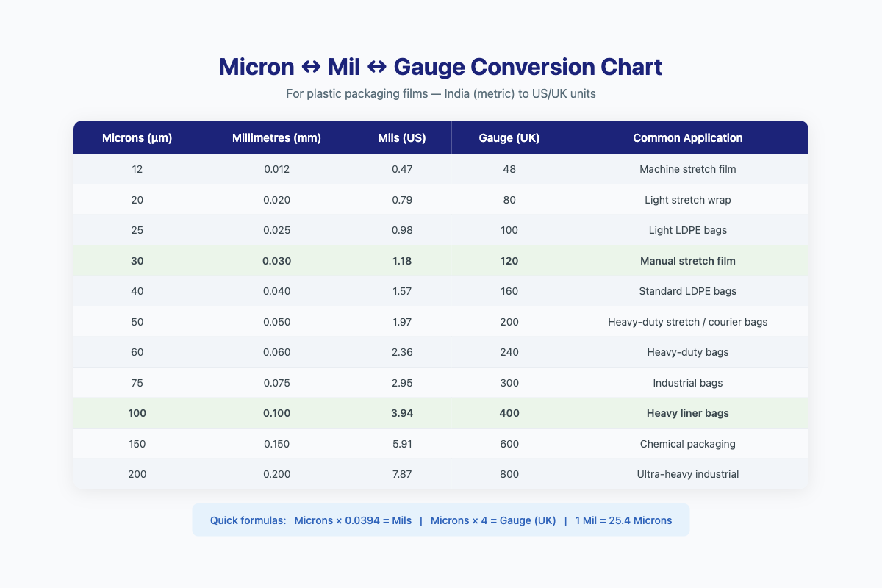This screenshot has height=588, width=882.
Task: Click the Microns × 4 = Gauge formula
Action: (x=493, y=520)
